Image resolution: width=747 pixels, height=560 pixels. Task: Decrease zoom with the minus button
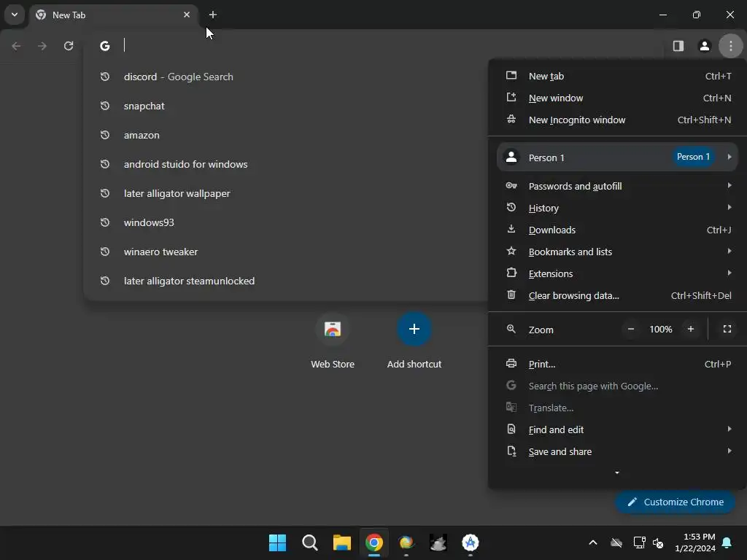[631, 329]
